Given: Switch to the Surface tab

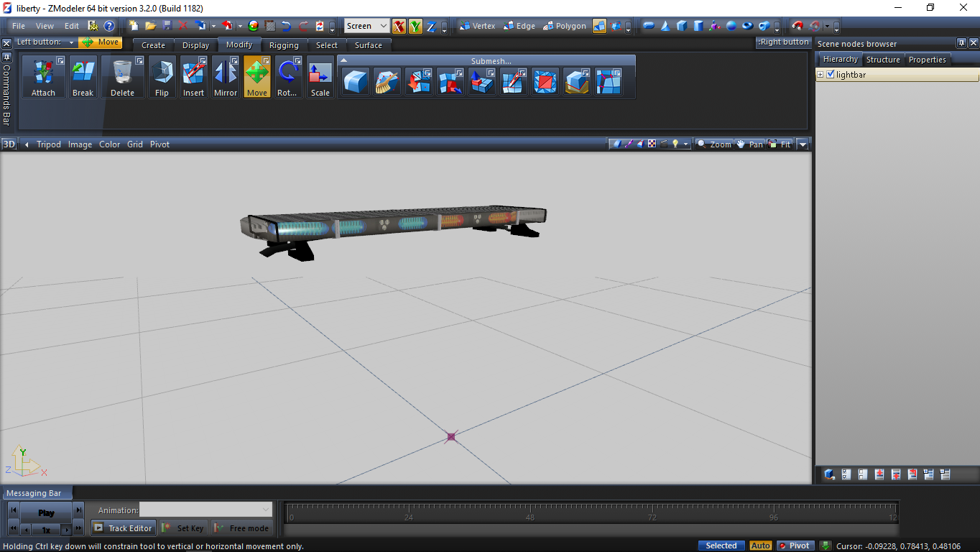Looking at the screenshot, I should click(368, 45).
